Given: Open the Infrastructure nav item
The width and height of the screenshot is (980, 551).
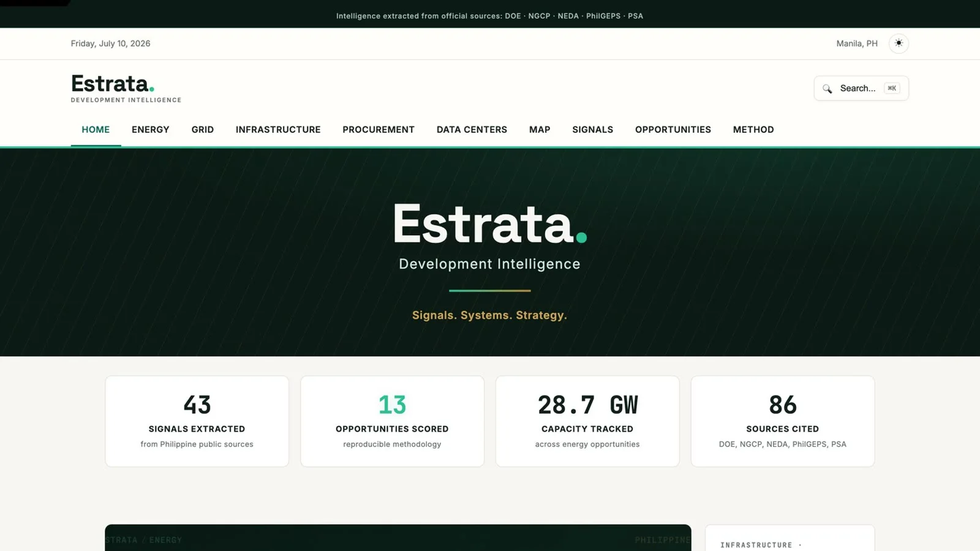Looking at the screenshot, I should [278, 130].
